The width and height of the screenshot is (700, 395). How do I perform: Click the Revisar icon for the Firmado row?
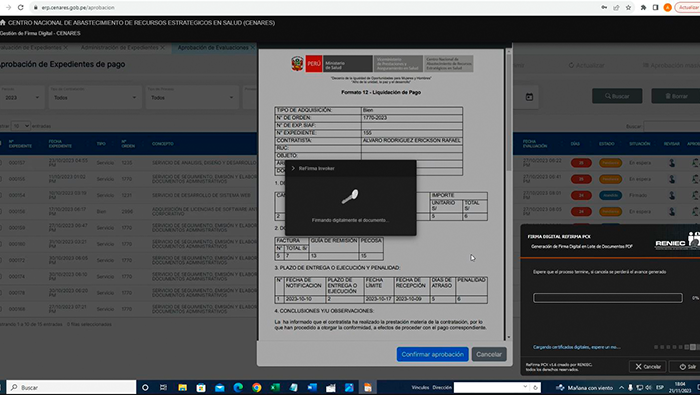click(672, 195)
